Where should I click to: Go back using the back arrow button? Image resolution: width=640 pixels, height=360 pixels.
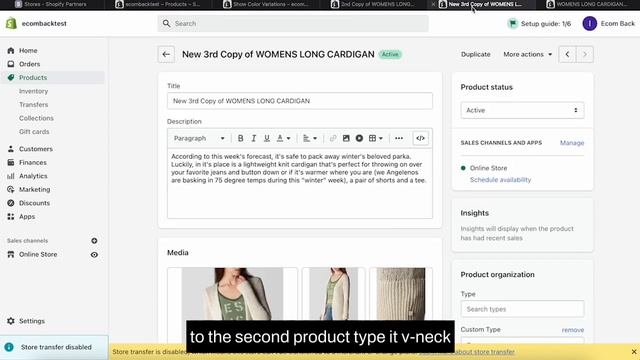point(166,54)
